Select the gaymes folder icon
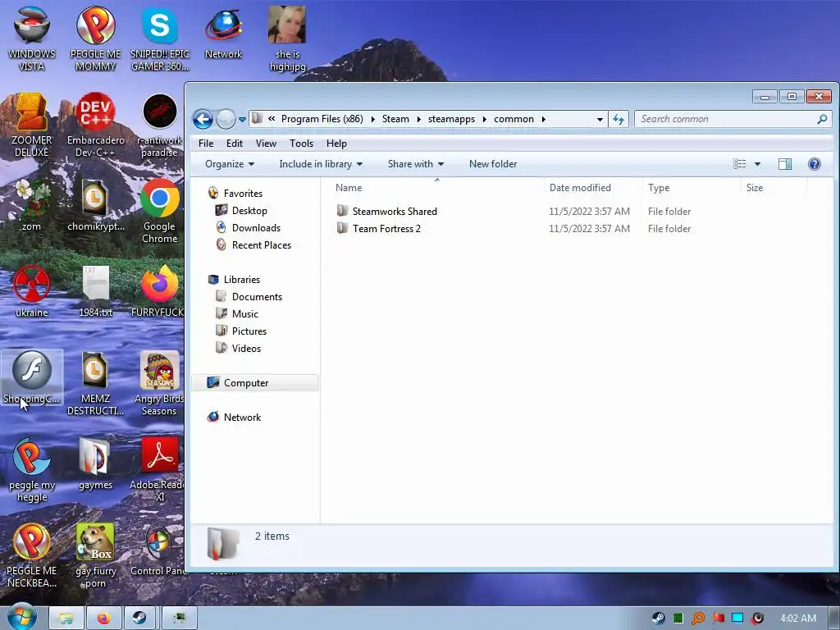This screenshot has height=630, width=840. click(x=95, y=464)
